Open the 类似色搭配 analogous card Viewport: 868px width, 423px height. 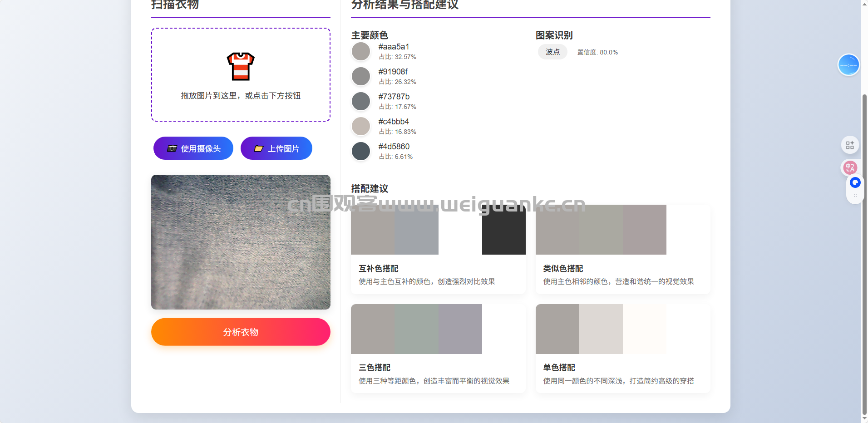[x=622, y=250]
